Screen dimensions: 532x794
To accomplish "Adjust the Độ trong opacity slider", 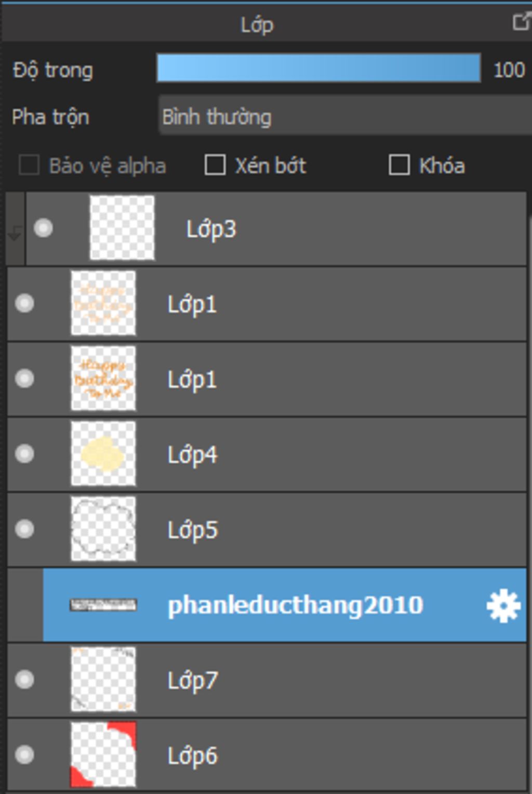I will click(318, 68).
